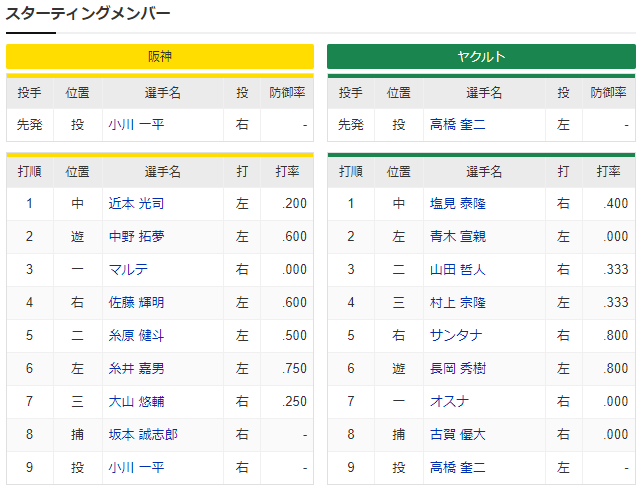Open Hanshin starting pitcher 小川 一平 link
The height and width of the screenshot is (489, 640).
[x=136, y=124]
